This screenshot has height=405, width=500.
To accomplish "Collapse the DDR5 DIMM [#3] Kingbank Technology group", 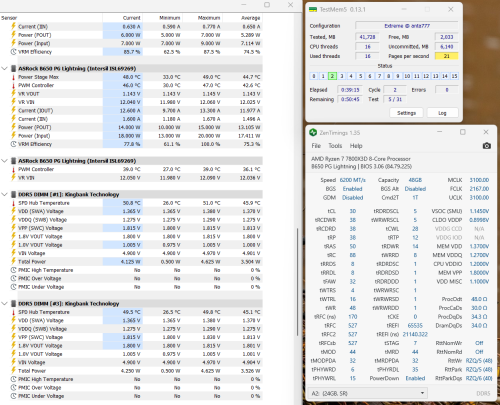I will pyautogui.click(x=4, y=304).
